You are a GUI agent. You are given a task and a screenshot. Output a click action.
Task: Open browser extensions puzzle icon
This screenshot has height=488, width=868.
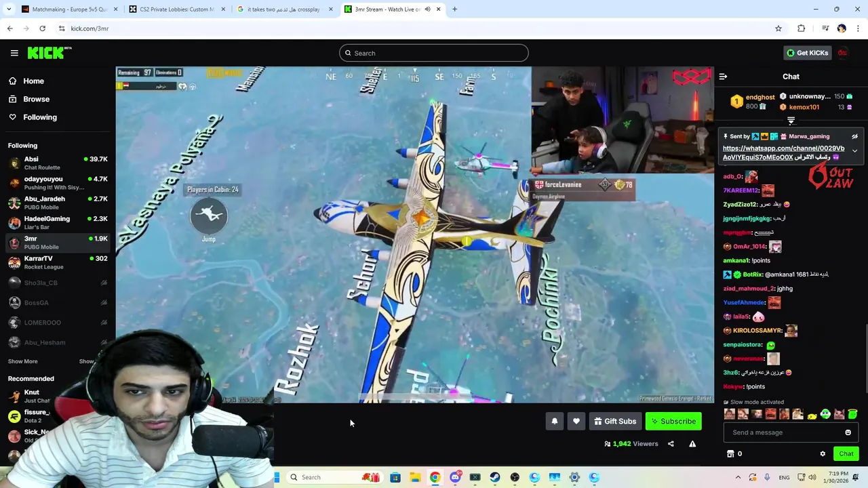click(802, 28)
